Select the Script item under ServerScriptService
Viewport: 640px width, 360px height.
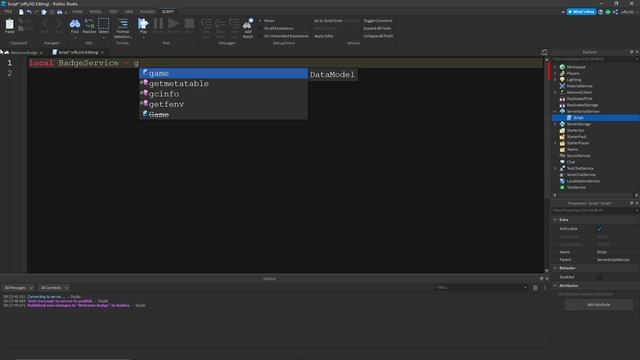point(578,118)
